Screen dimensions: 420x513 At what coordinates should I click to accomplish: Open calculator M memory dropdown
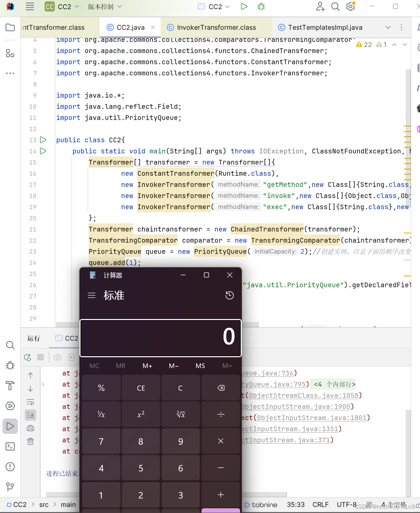point(227,366)
